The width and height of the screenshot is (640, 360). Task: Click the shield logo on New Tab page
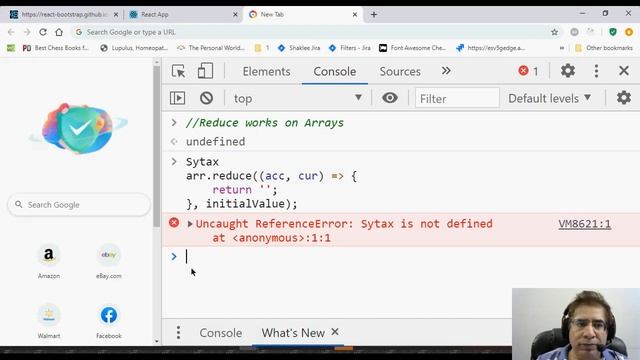pyautogui.click(x=78, y=128)
